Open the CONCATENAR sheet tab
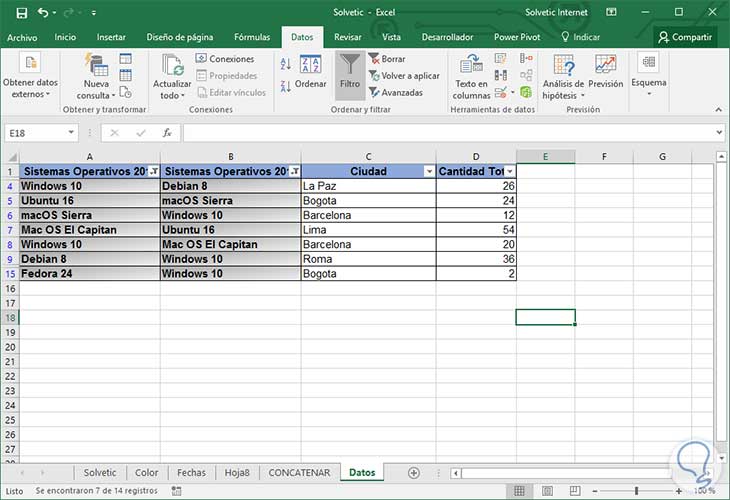 pyautogui.click(x=299, y=473)
